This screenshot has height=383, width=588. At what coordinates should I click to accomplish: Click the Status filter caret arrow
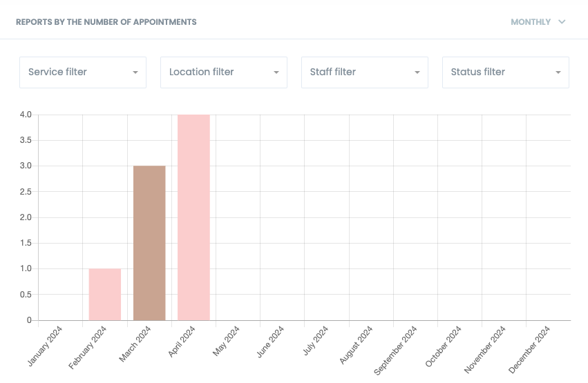point(558,72)
